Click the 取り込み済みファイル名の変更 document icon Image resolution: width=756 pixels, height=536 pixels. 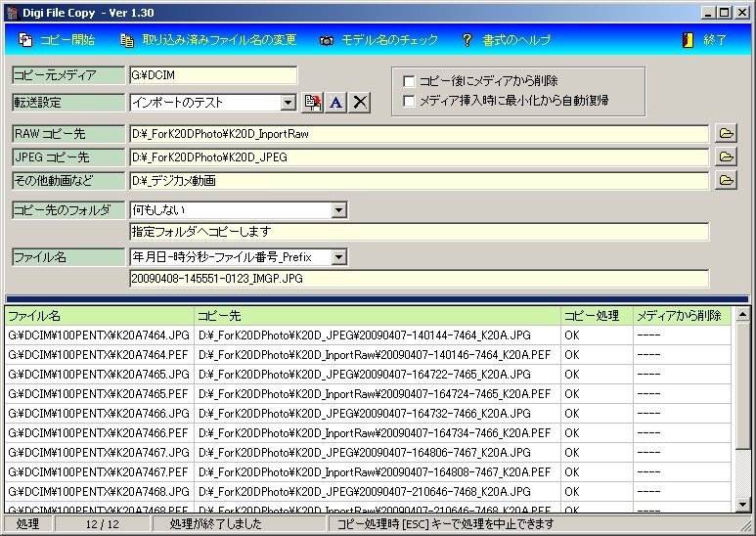pyautogui.click(x=127, y=40)
